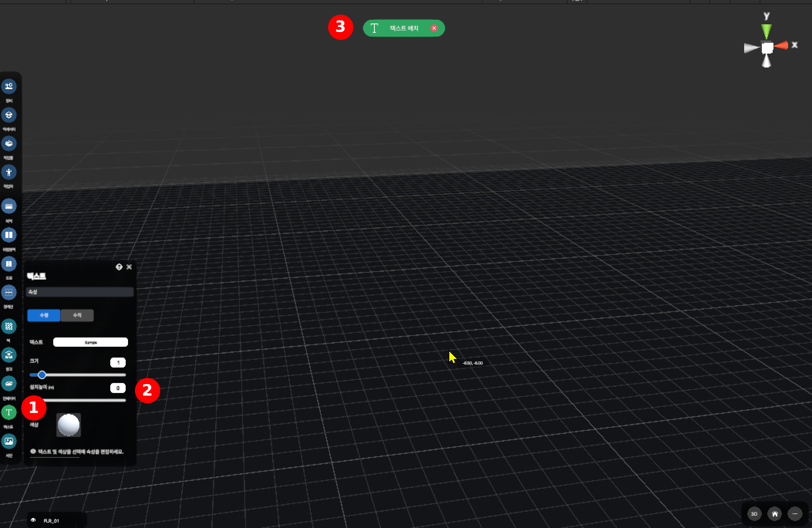Choose the vertical (수직) orientation option

pyautogui.click(x=77, y=315)
